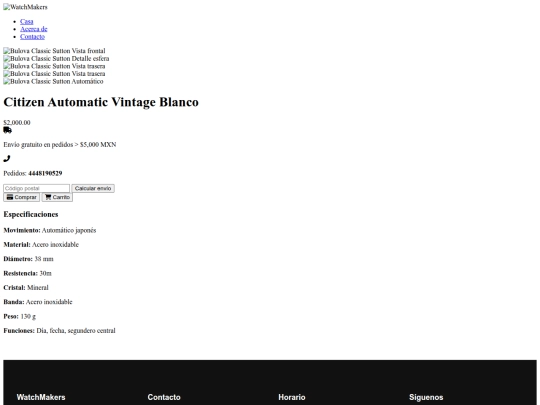Screen dimensions: 540x405
Task: Click the footer Síguenos heading
Action: point(426,397)
